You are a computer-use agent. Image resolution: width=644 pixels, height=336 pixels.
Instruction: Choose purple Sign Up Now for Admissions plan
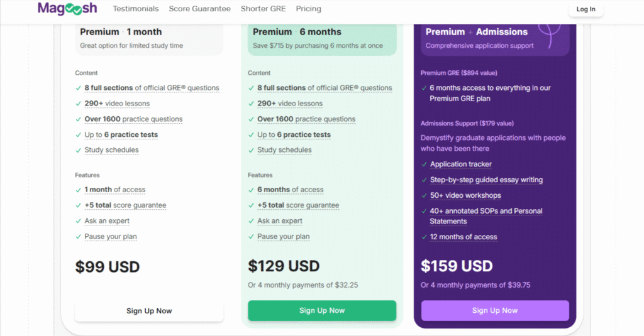[x=495, y=310]
